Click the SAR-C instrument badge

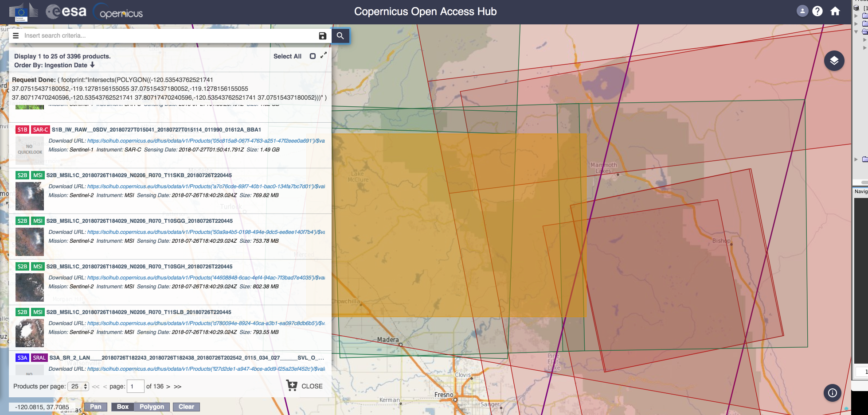tap(41, 130)
